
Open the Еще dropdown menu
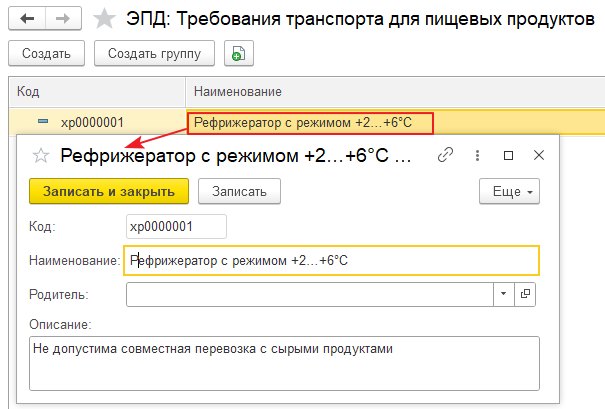click(509, 191)
